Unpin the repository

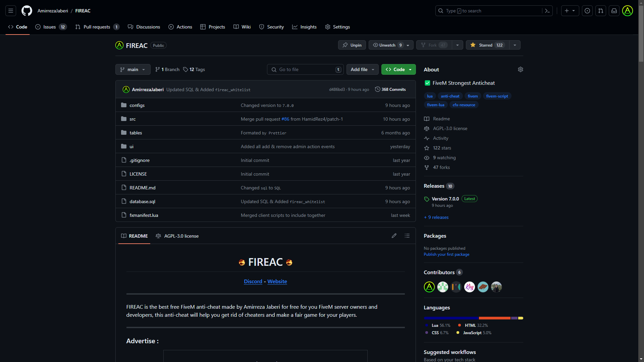point(352,45)
